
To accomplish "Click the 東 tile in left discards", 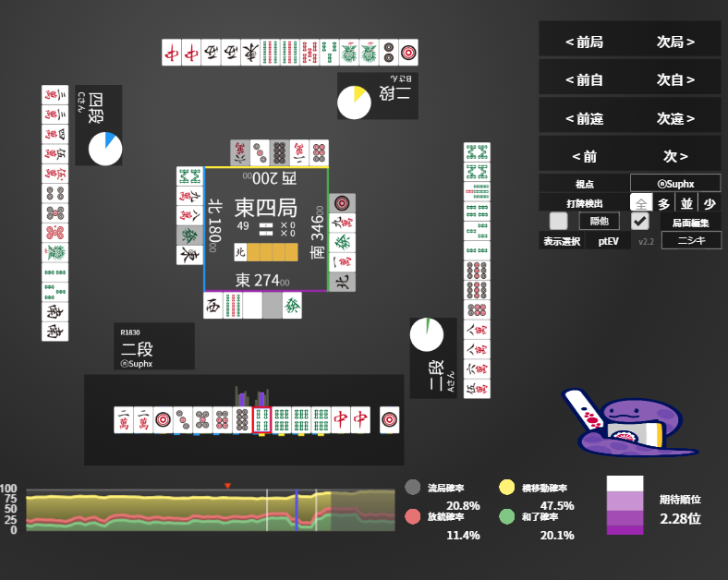I will point(190,255).
